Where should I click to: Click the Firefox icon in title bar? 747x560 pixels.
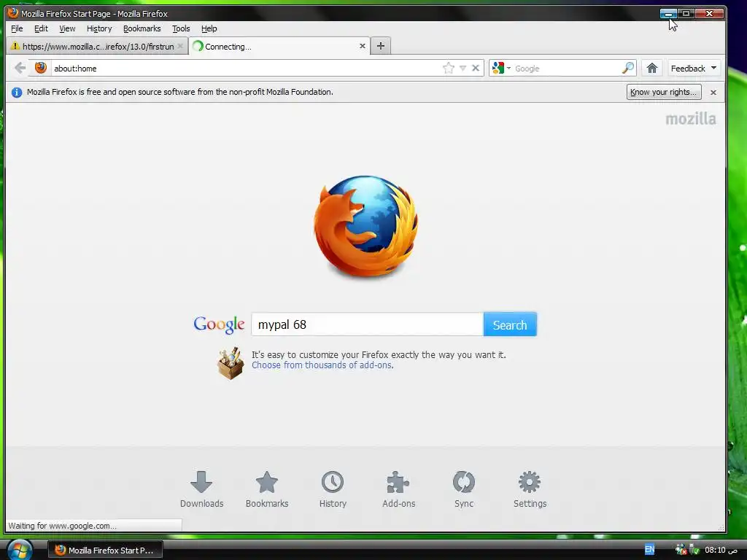[x=13, y=13]
